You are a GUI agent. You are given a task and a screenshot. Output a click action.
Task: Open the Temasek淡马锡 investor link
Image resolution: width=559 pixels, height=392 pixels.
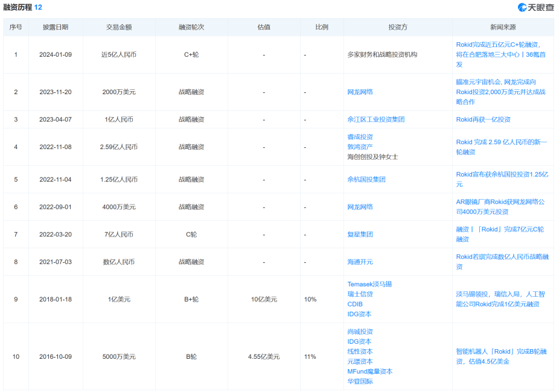(369, 284)
